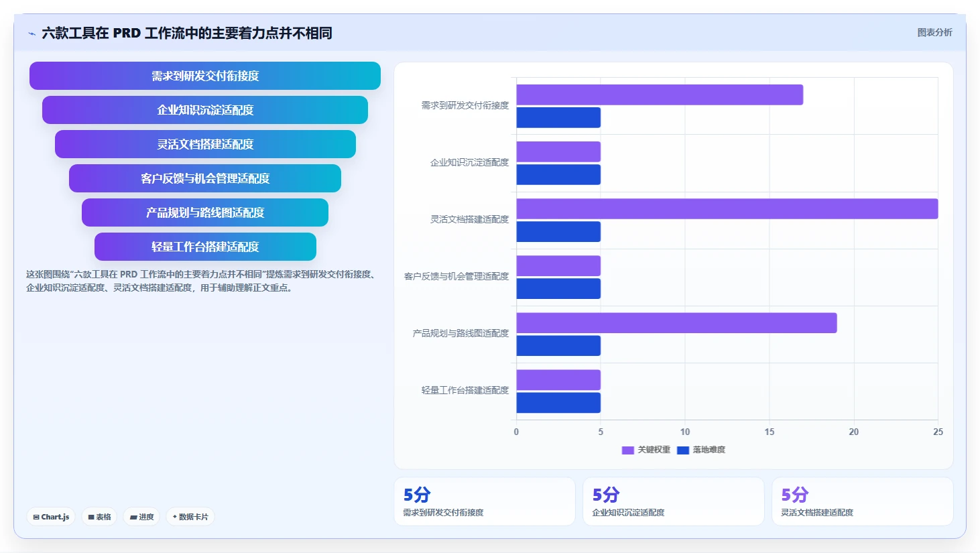
Task: Toggle the 关键权重 legend swatch
Action: [x=627, y=450]
